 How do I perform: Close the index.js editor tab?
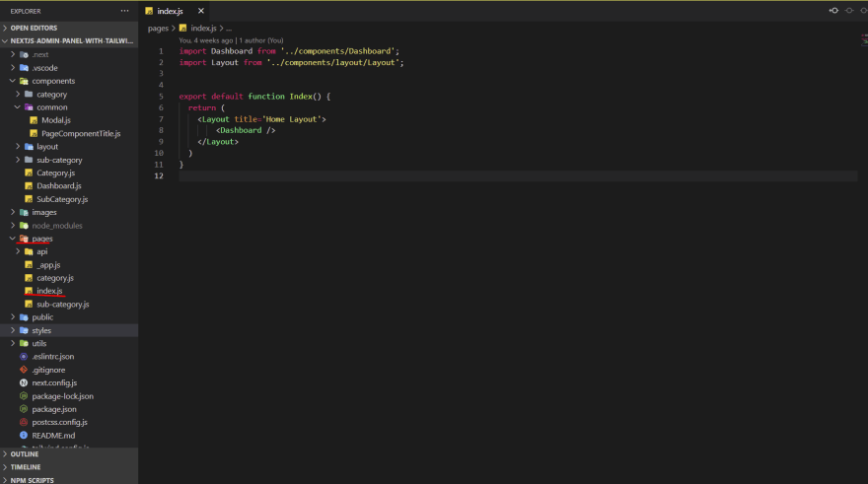[x=201, y=11]
